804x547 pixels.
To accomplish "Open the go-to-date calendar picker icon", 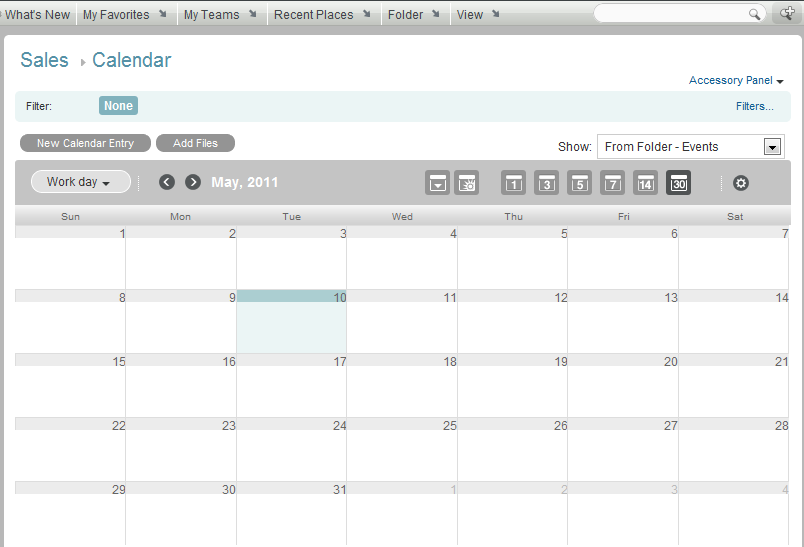I will click(x=437, y=183).
